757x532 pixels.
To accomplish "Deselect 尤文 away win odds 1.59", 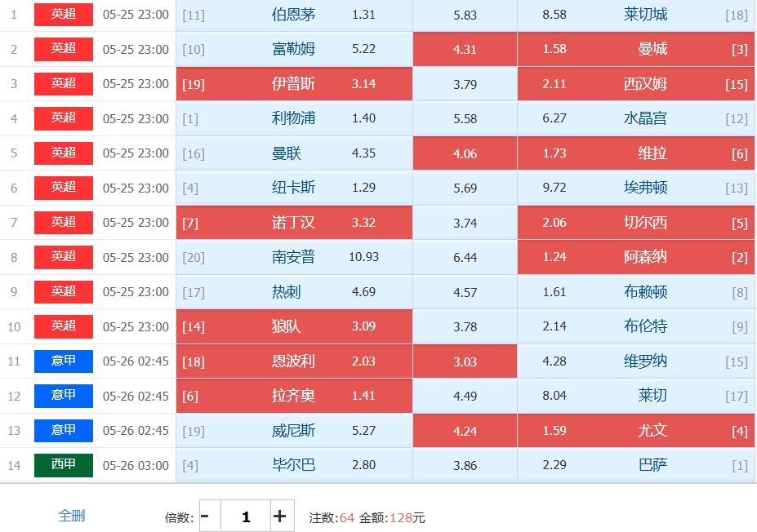I will tap(636, 431).
